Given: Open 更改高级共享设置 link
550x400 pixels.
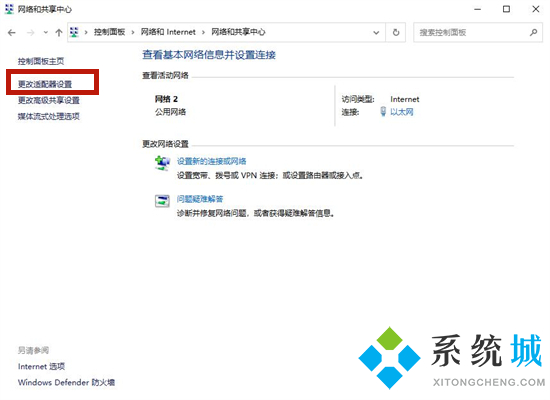Looking at the screenshot, I should (x=49, y=100).
